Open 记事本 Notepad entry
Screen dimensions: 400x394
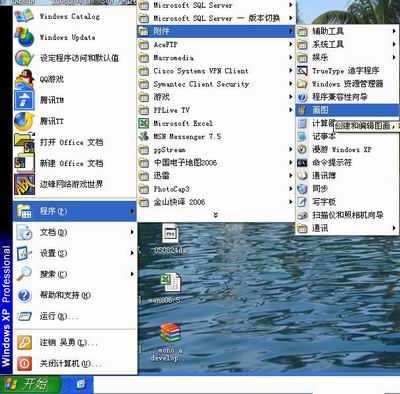point(347,136)
